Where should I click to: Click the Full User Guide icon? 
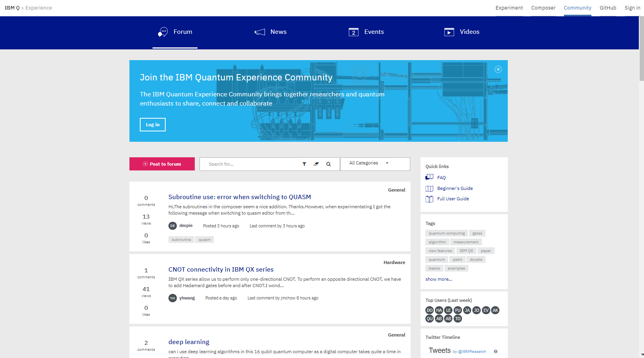point(429,199)
